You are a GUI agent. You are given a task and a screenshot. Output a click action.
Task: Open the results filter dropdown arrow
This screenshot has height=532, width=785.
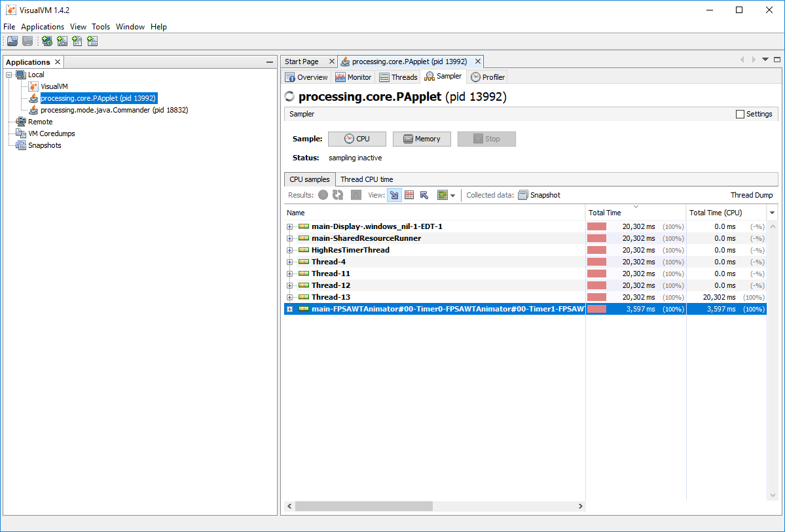[452, 196]
